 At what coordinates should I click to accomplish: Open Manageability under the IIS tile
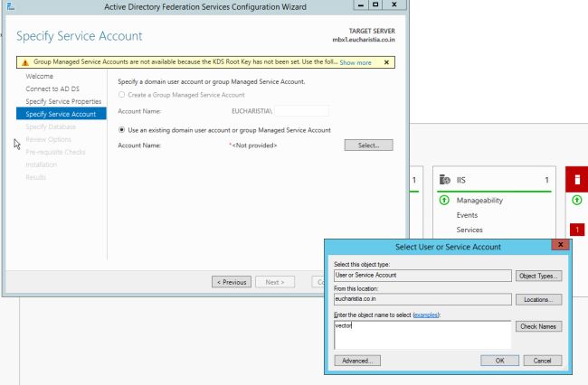[479, 201]
